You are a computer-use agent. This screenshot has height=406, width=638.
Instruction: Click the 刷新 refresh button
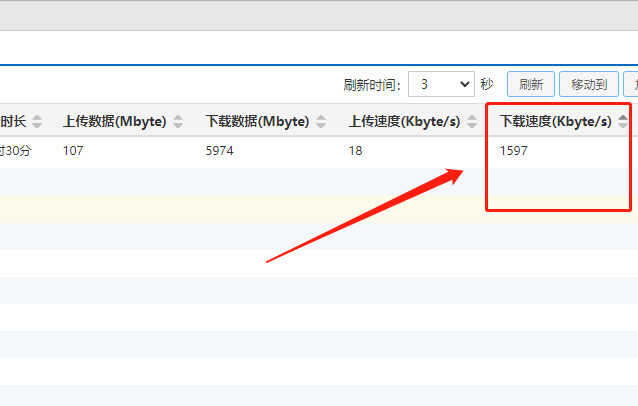tap(531, 84)
